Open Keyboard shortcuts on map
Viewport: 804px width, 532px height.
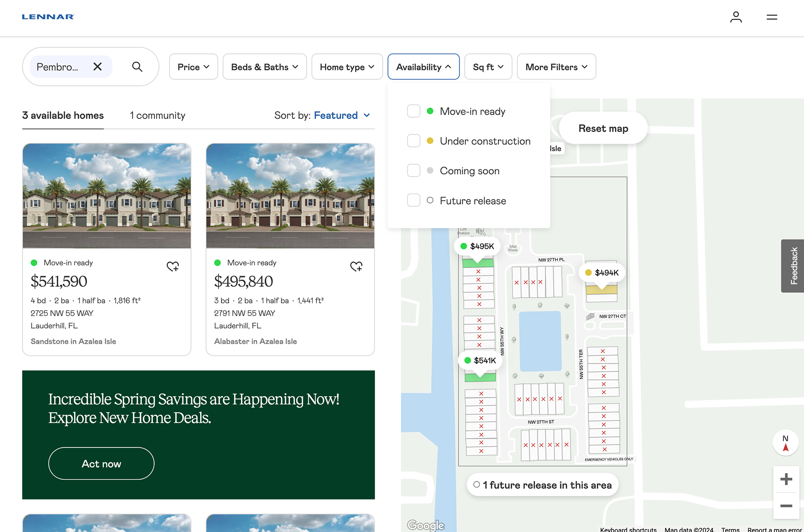[628, 529]
